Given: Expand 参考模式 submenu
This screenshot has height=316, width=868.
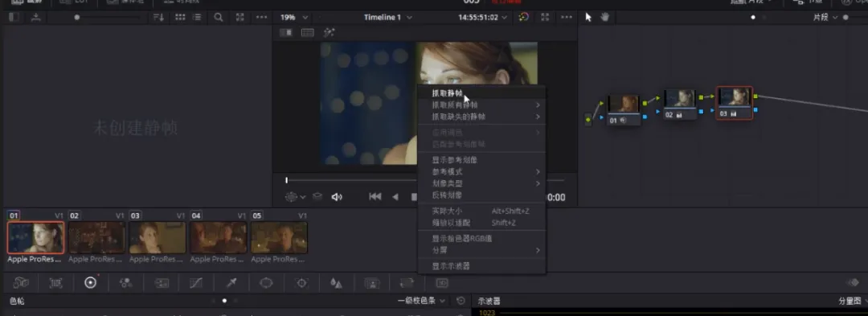Looking at the screenshot, I should (x=481, y=171).
